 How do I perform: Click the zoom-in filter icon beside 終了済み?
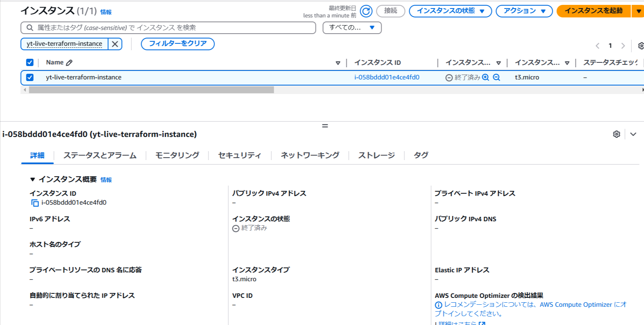coord(485,77)
